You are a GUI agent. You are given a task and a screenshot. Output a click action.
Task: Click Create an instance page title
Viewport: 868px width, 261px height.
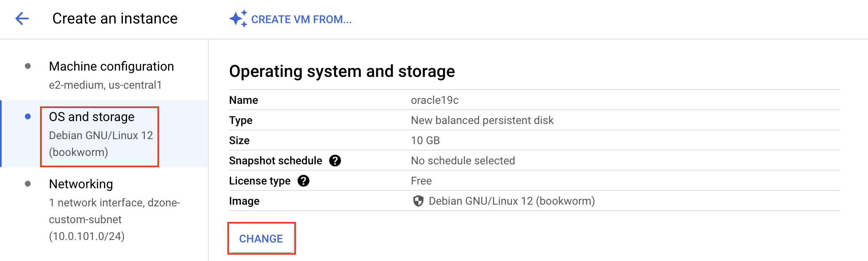pos(115,18)
